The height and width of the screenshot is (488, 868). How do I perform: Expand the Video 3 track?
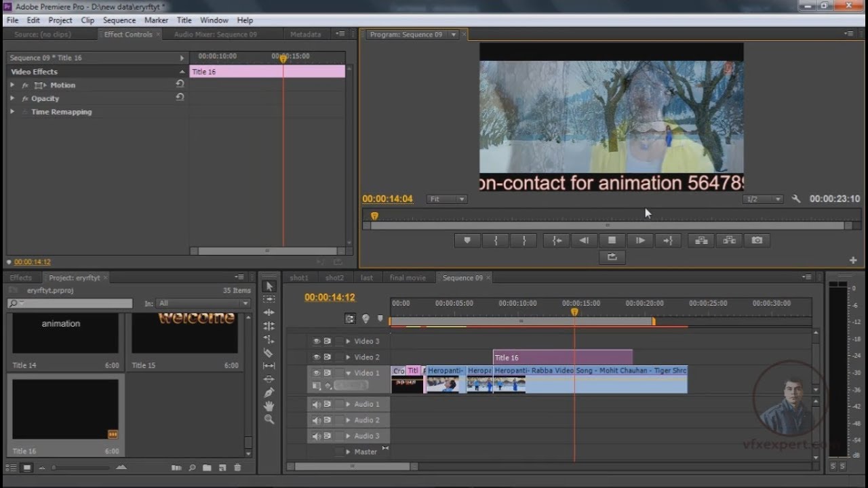349,341
